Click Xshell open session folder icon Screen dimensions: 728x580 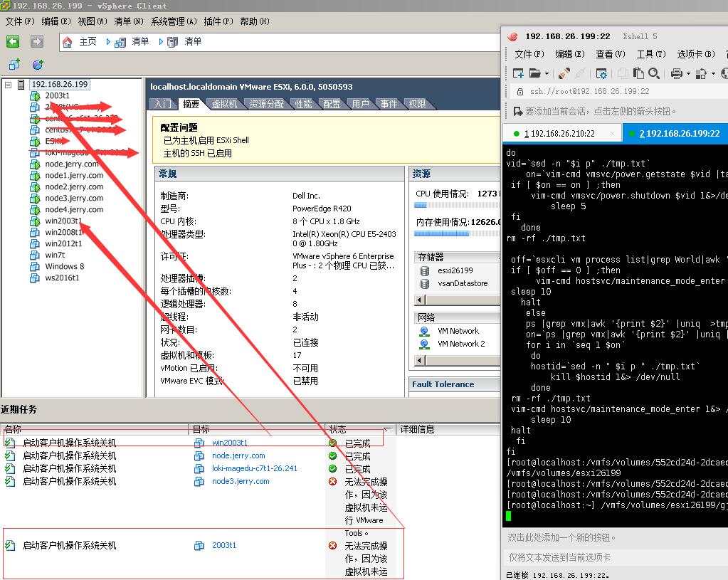[x=535, y=73]
